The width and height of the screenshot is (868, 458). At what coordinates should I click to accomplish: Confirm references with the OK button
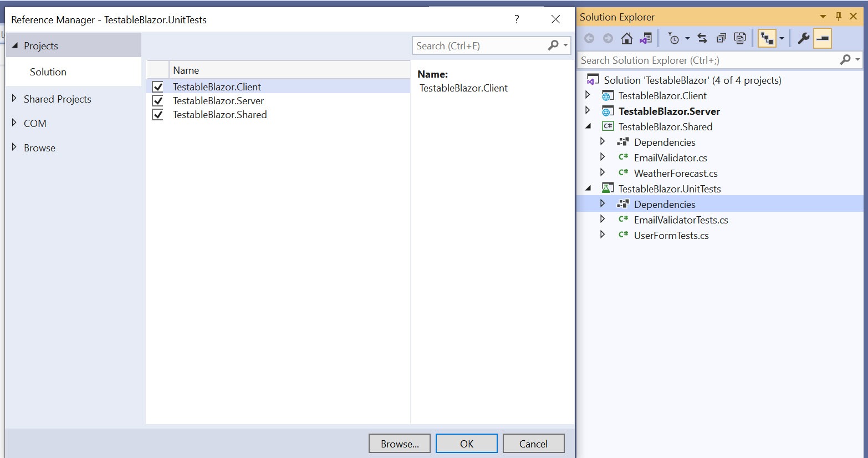pos(467,444)
